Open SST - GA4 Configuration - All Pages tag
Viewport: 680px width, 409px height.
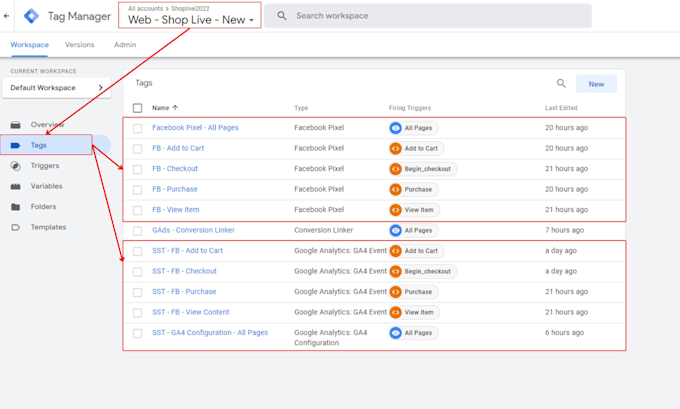(x=210, y=333)
